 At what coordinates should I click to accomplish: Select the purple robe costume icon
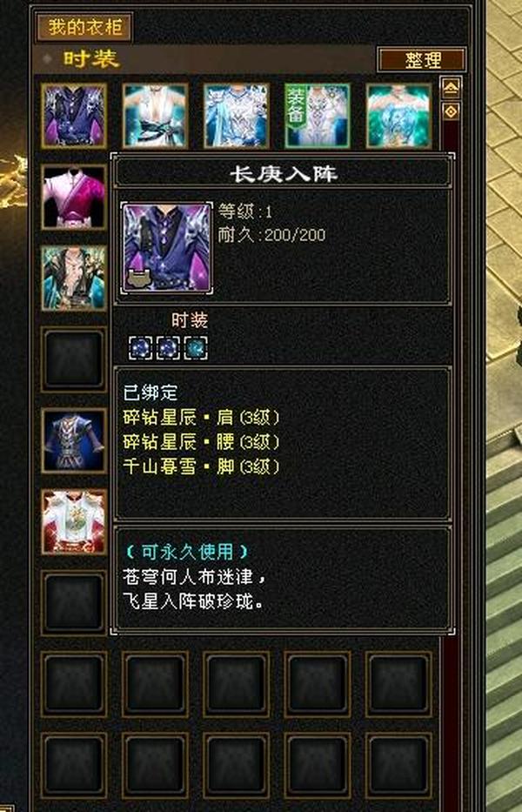coord(74,116)
